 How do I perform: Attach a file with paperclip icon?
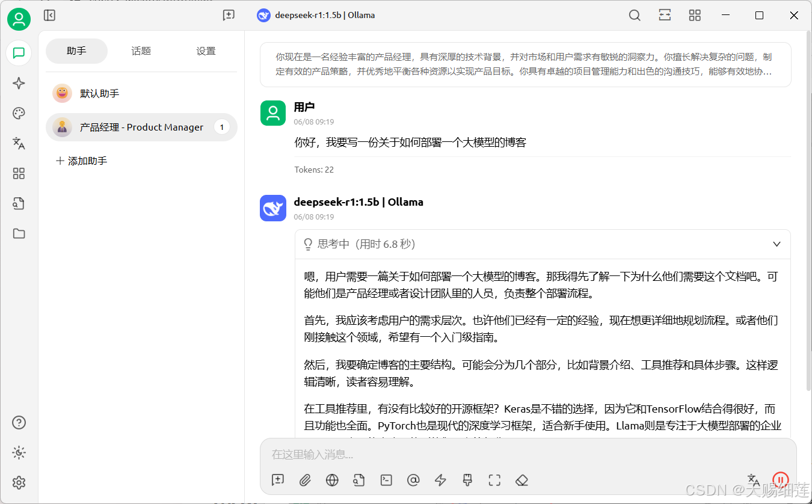305,480
